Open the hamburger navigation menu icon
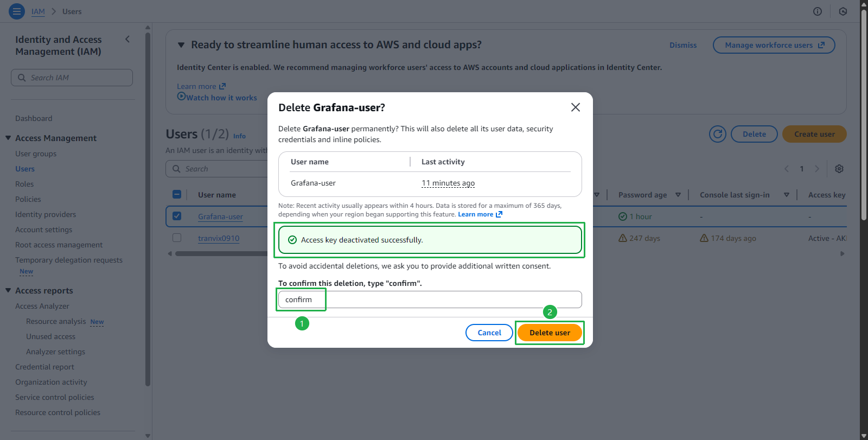Viewport: 868px width, 440px height. [17, 11]
